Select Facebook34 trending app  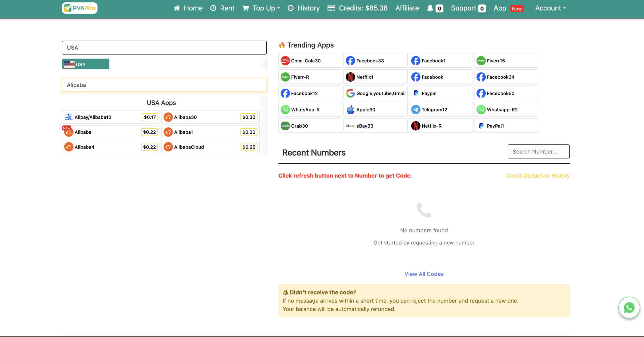click(x=506, y=77)
